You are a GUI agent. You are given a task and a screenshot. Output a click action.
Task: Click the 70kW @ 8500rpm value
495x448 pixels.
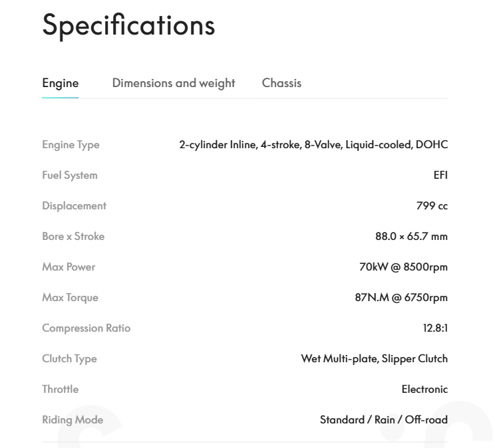click(403, 267)
